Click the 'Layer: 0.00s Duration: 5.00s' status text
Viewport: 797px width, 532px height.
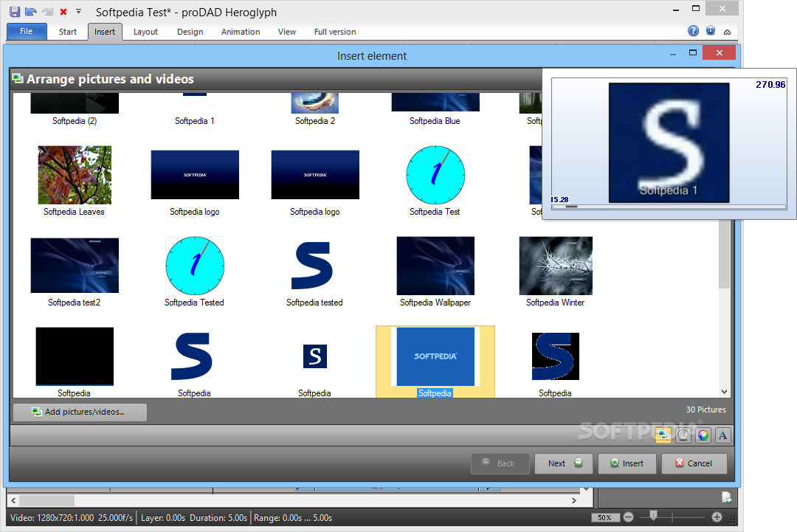tap(193, 518)
